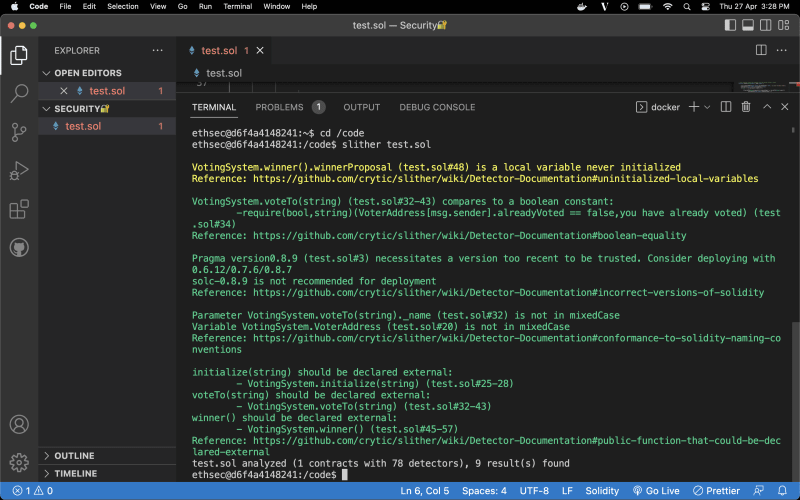Open the Extensions view icon

(19, 209)
